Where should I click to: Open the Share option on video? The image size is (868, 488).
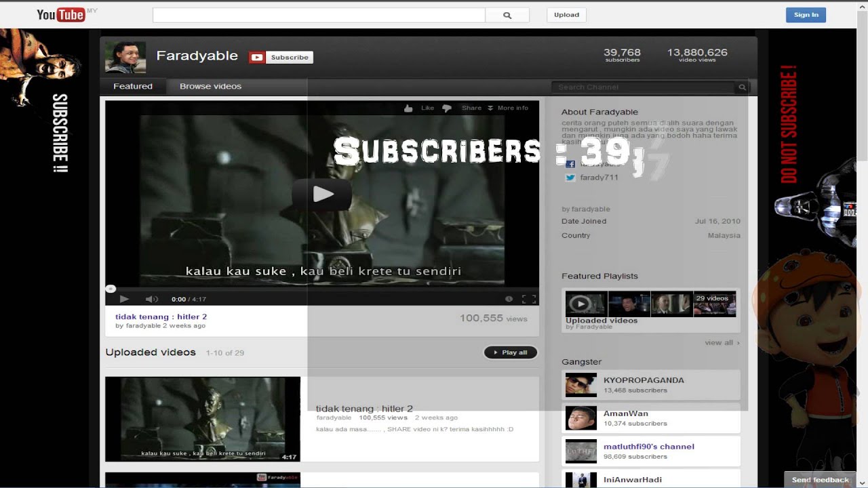click(471, 108)
